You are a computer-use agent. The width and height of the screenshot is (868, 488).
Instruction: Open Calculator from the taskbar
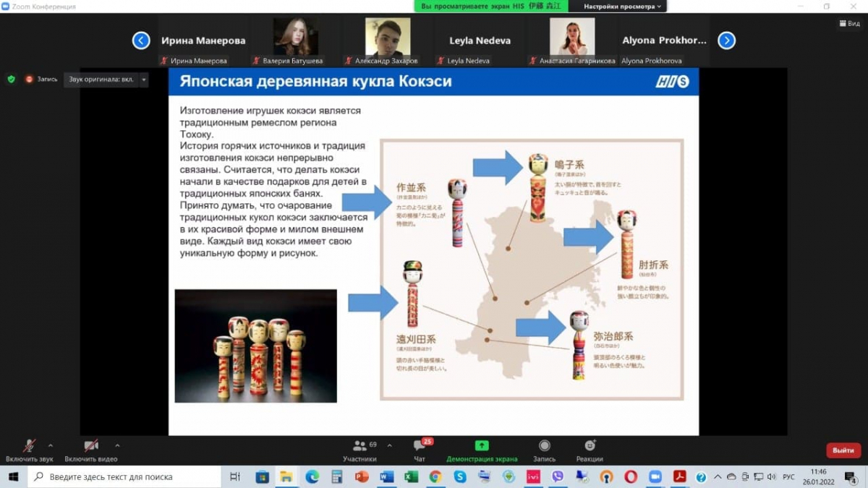(336, 476)
